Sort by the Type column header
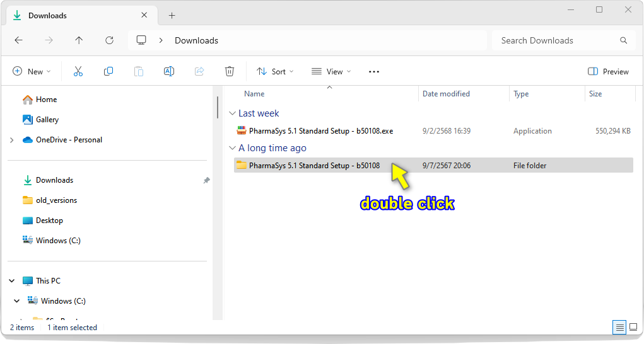Viewport: 644px width, 344px height. (x=521, y=94)
